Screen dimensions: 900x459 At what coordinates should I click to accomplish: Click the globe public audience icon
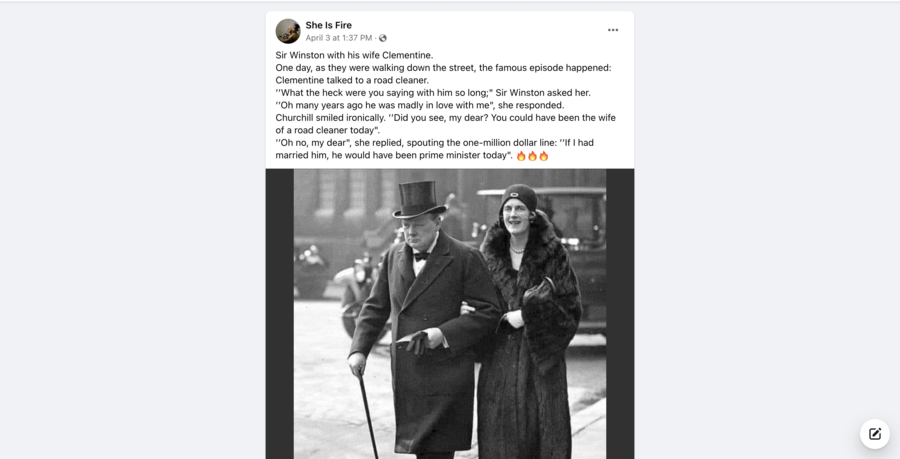tap(383, 38)
